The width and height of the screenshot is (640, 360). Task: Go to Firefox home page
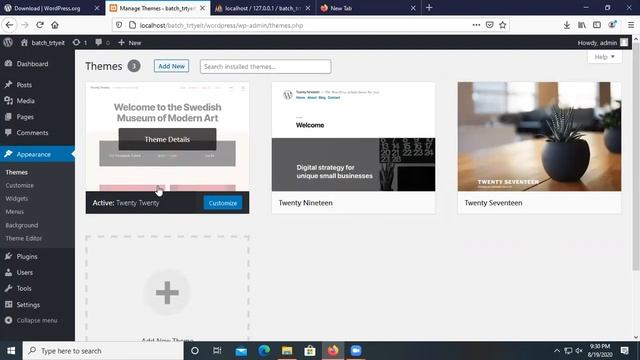(x=55, y=25)
